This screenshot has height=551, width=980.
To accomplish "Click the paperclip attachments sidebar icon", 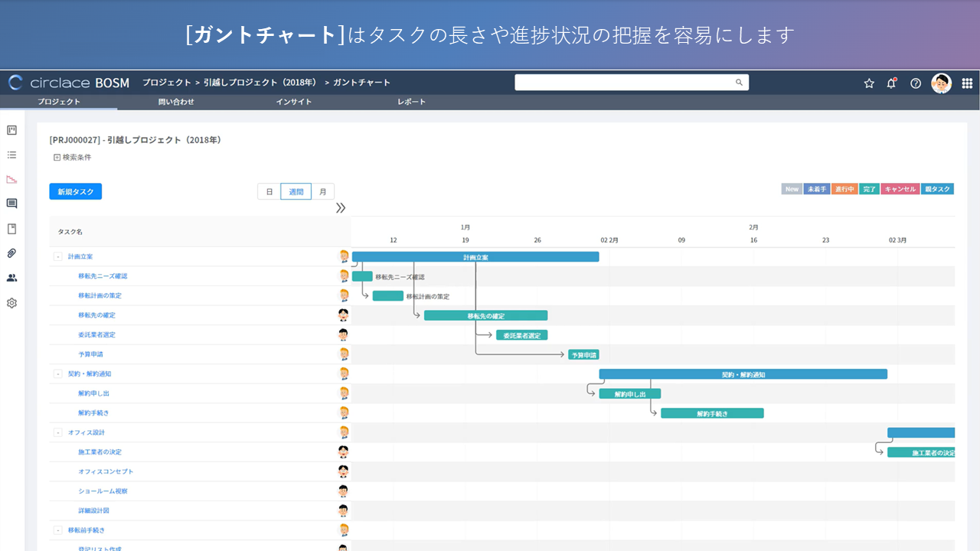I will tap(11, 253).
